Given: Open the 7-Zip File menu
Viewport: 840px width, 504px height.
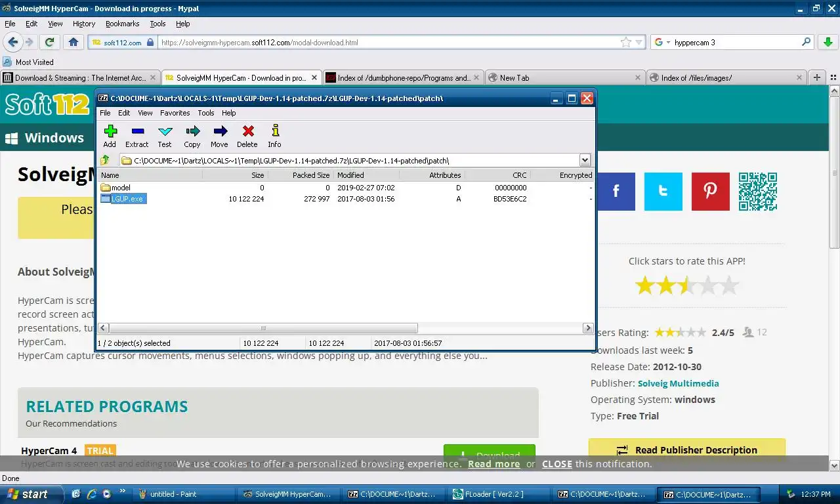Looking at the screenshot, I should (105, 113).
